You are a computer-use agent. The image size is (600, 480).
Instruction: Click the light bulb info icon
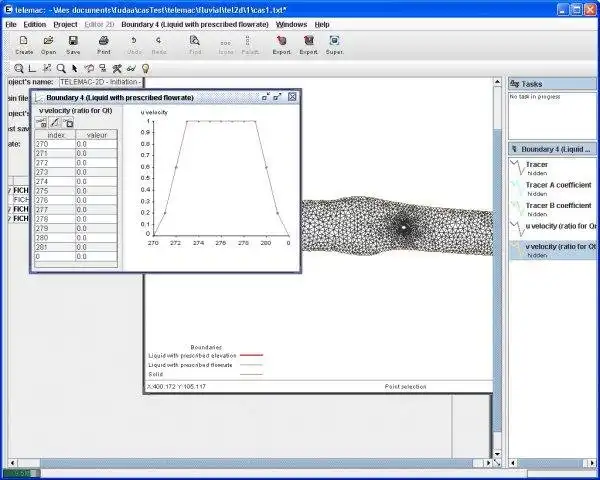tap(145, 69)
